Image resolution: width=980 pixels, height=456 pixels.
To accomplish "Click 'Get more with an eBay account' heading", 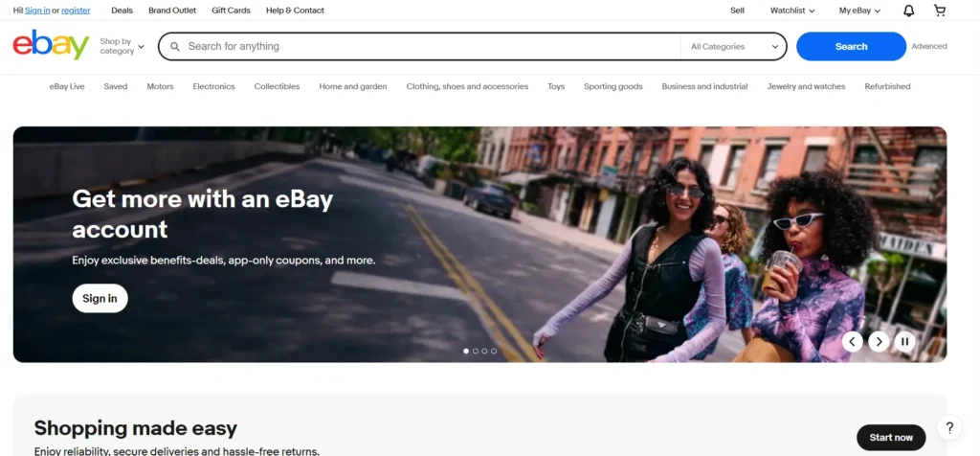I will [203, 214].
